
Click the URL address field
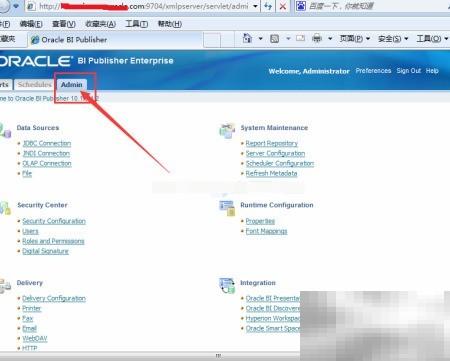tap(143, 6)
